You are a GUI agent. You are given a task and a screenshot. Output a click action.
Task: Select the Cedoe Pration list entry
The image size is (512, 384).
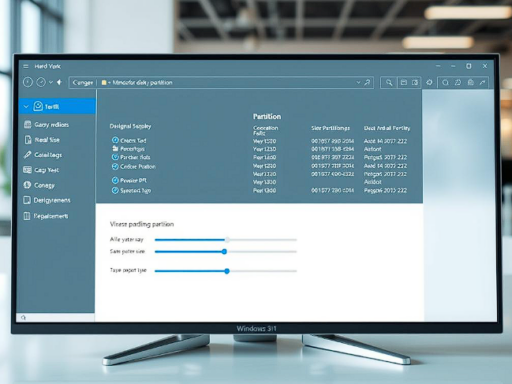tap(138, 166)
